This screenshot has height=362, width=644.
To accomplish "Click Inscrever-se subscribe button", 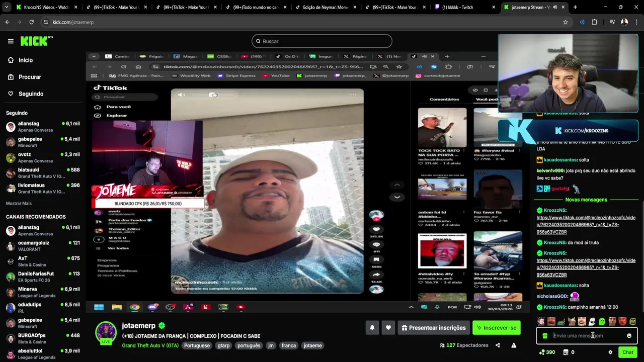I will 497,328.
